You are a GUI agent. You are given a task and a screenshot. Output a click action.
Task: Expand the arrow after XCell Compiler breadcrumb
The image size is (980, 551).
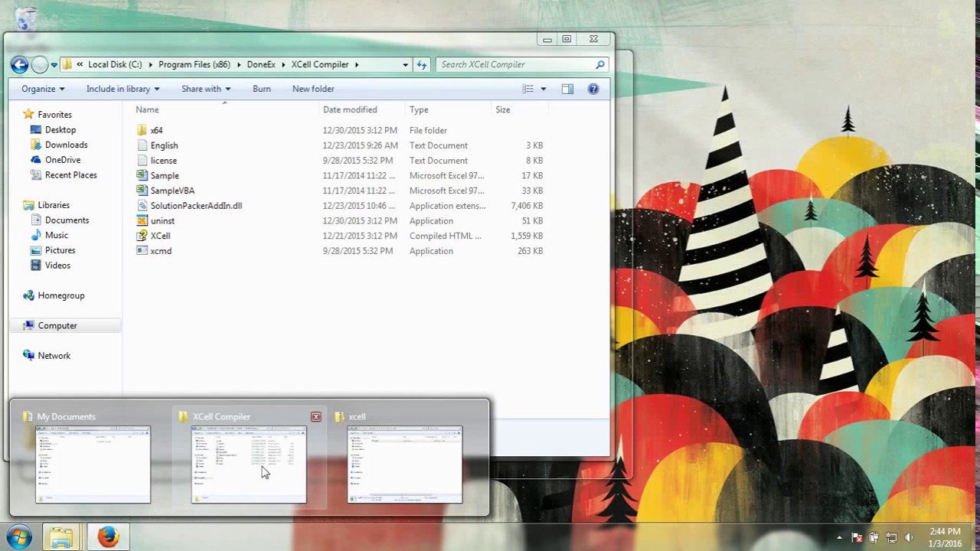point(357,65)
